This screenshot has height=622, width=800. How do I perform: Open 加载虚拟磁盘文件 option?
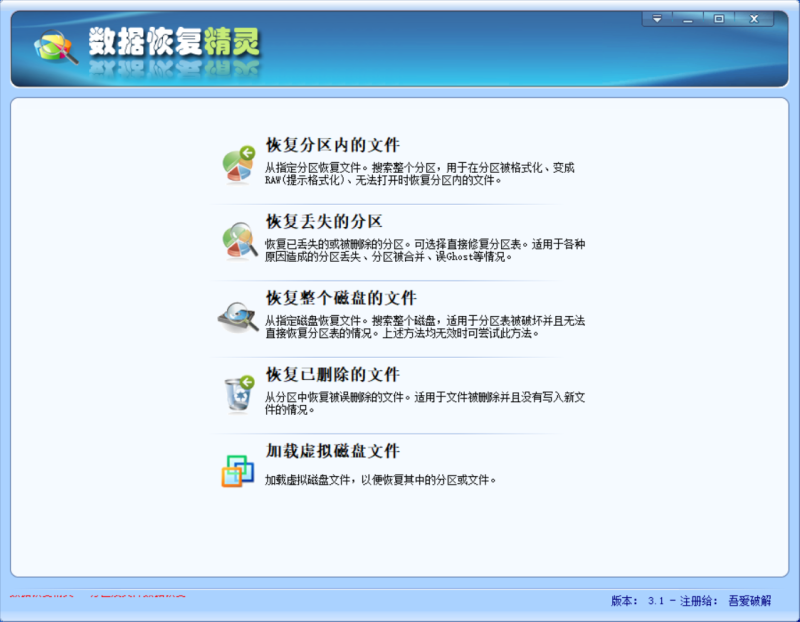(333, 451)
